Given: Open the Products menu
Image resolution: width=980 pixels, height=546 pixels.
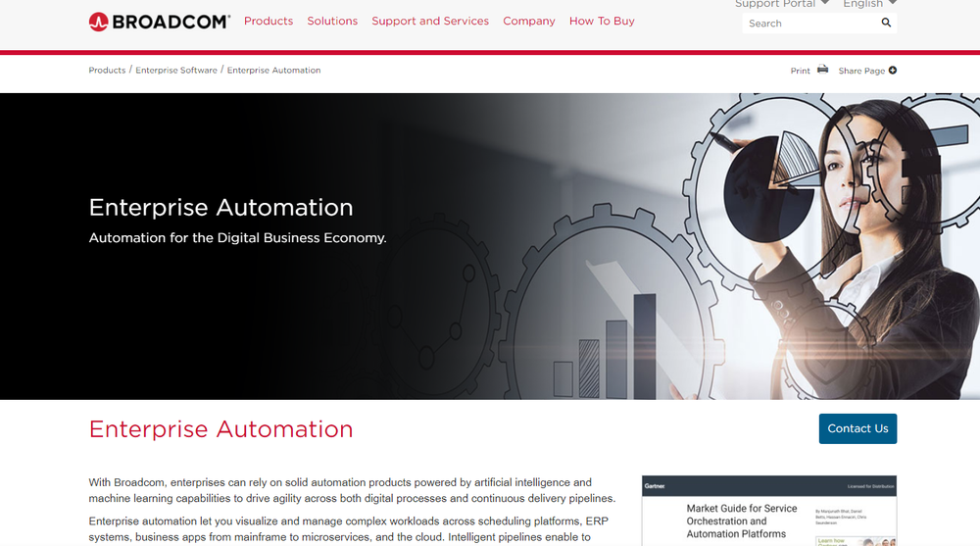Looking at the screenshot, I should 269,21.
